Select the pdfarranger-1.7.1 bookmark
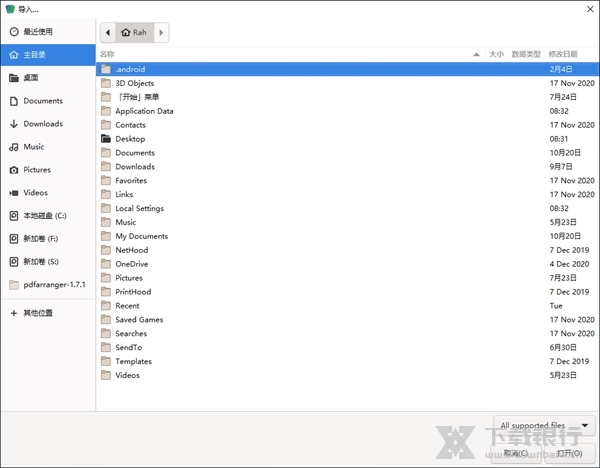 55,284
